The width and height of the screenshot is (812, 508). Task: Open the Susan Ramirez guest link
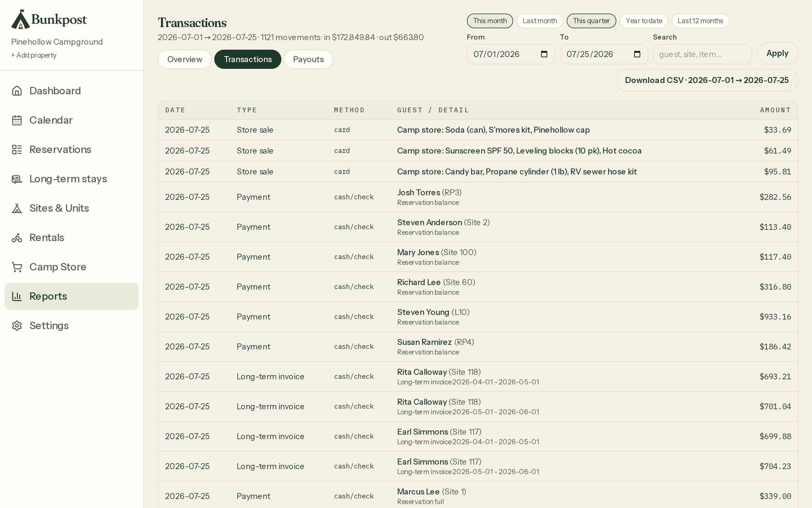[x=424, y=342]
